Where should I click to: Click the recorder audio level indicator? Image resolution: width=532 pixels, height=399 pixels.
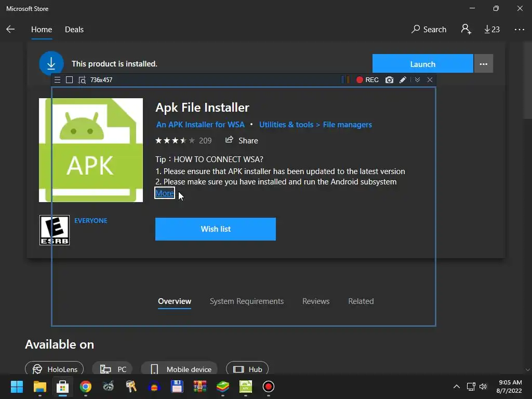coord(345,79)
